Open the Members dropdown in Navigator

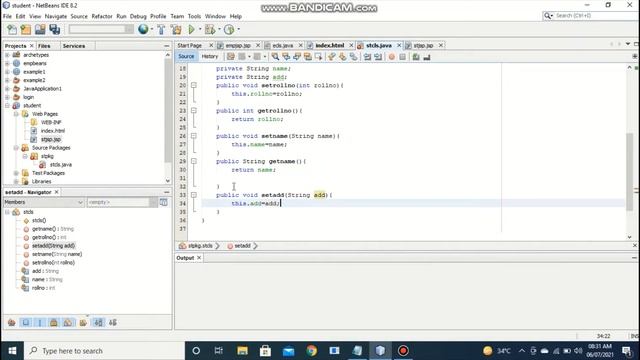[x=43, y=202]
